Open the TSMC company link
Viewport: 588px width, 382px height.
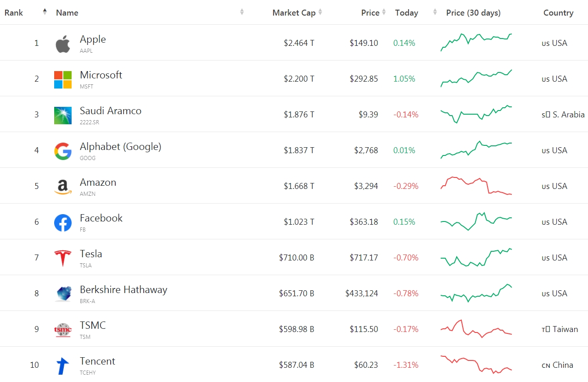[x=93, y=326]
